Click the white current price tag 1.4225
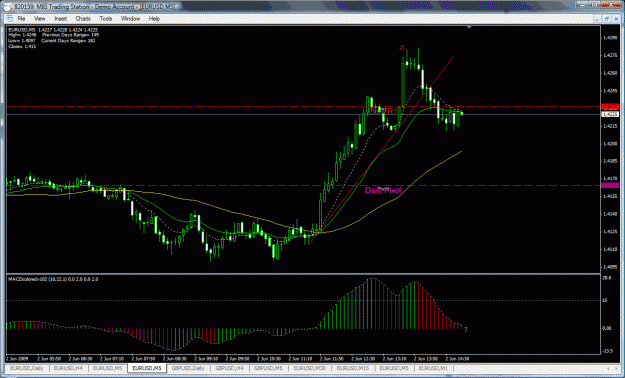 pos(610,114)
